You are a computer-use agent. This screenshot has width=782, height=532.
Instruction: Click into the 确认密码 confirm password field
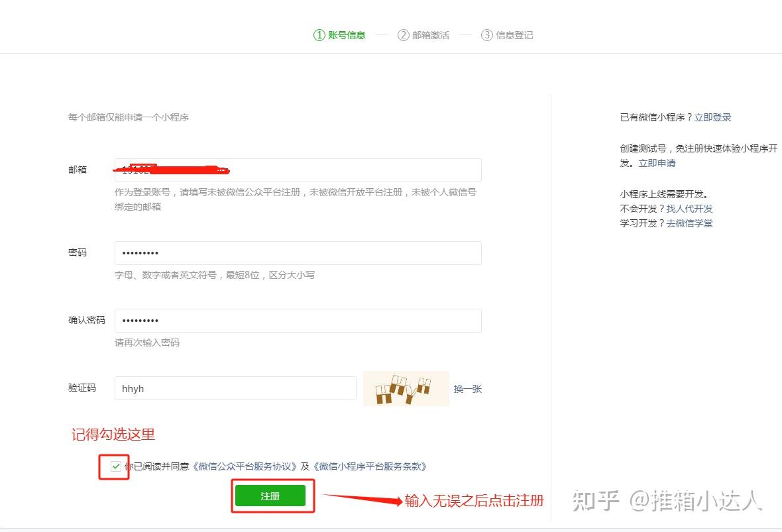click(298, 321)
